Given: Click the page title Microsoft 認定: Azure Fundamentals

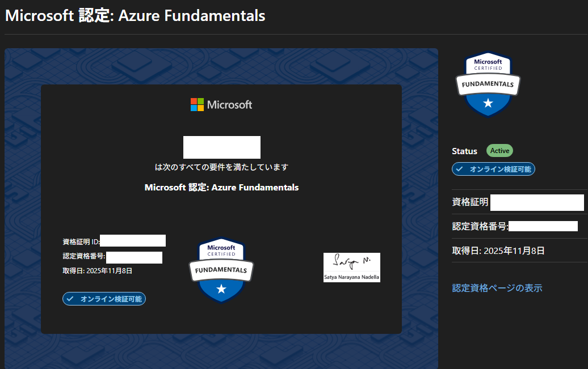Looking at the screenshot, I should [x=135, y=16].
